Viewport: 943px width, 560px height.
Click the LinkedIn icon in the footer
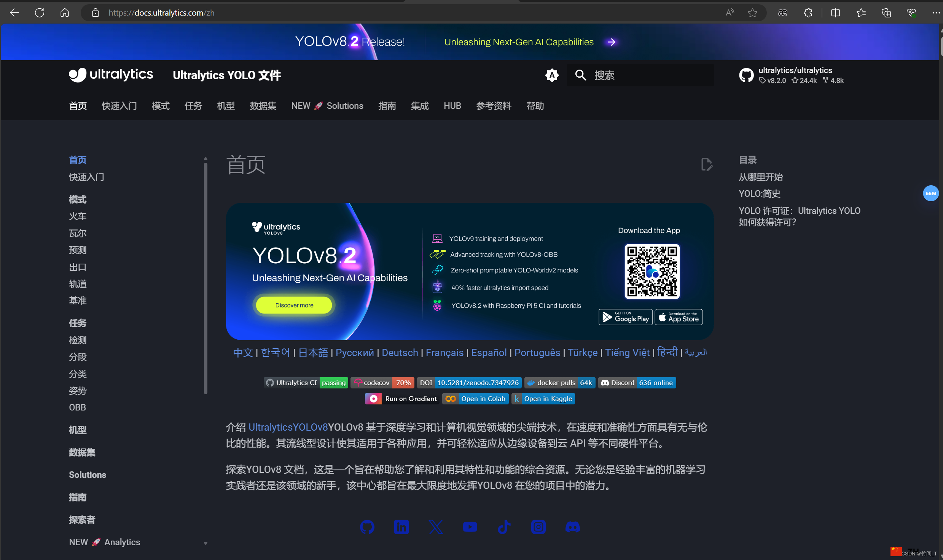point(401,527)
